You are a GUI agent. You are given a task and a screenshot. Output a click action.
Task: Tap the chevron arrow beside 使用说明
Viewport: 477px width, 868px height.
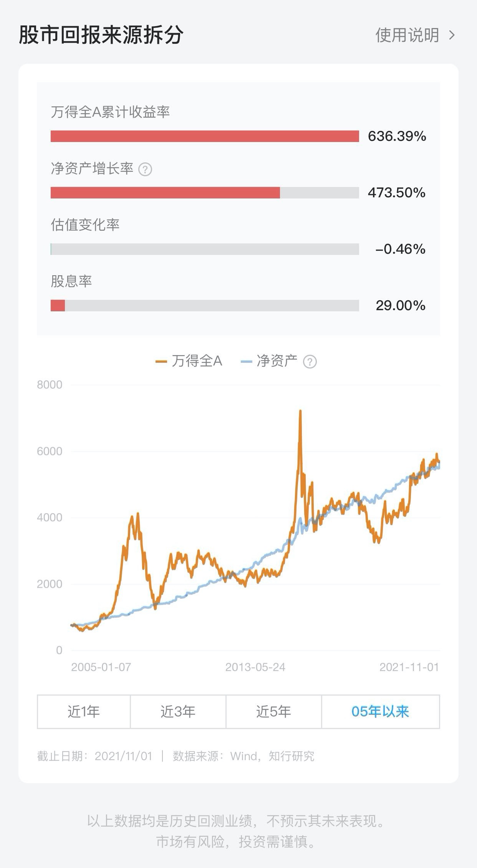coord(452,35)
